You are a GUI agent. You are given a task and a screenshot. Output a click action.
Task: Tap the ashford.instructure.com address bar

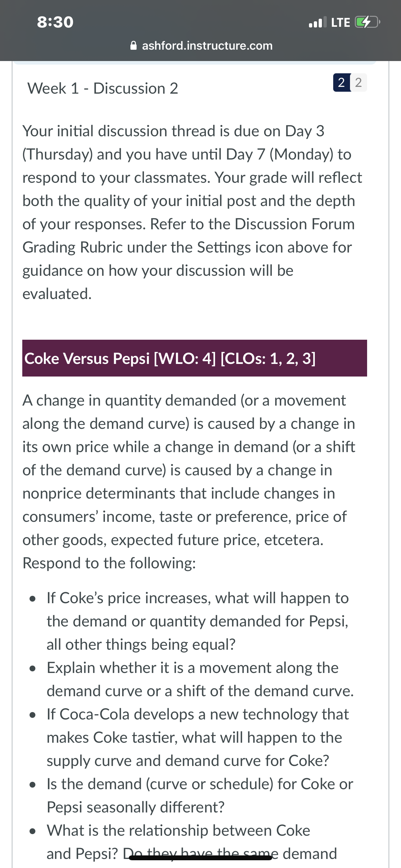(x=201, y=46)
